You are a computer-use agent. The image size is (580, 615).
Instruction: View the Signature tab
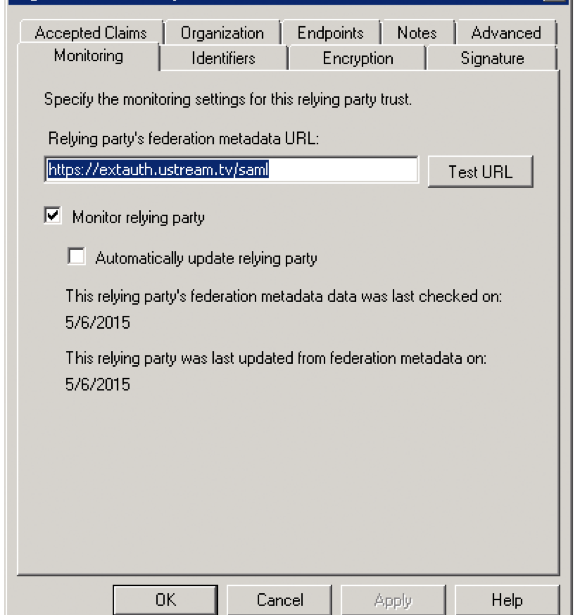pos(492,58)
